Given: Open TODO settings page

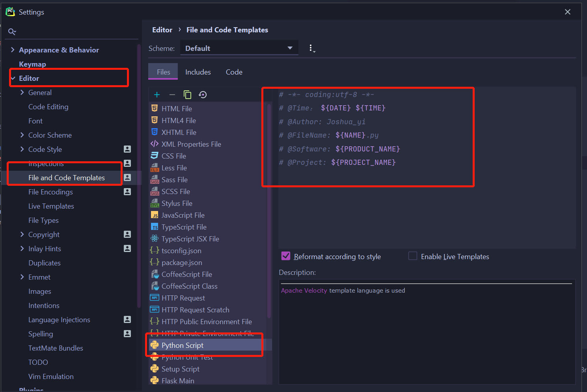Looking at the screenshot, I should click(38, 362).
